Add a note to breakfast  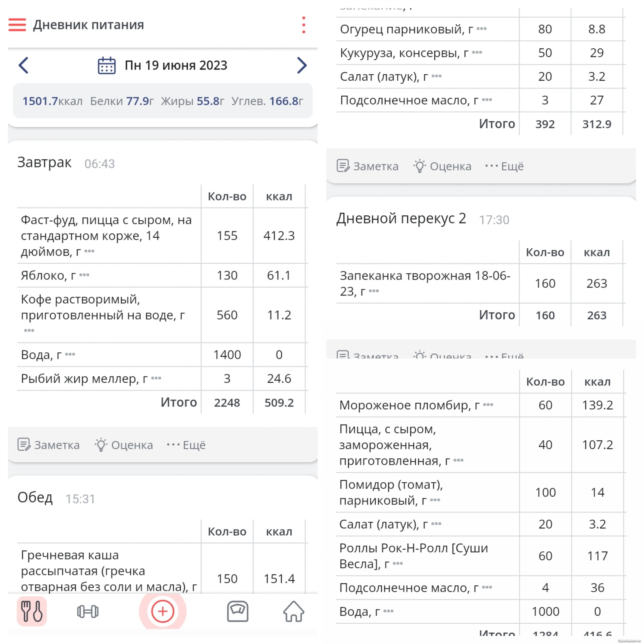[49, 445]
